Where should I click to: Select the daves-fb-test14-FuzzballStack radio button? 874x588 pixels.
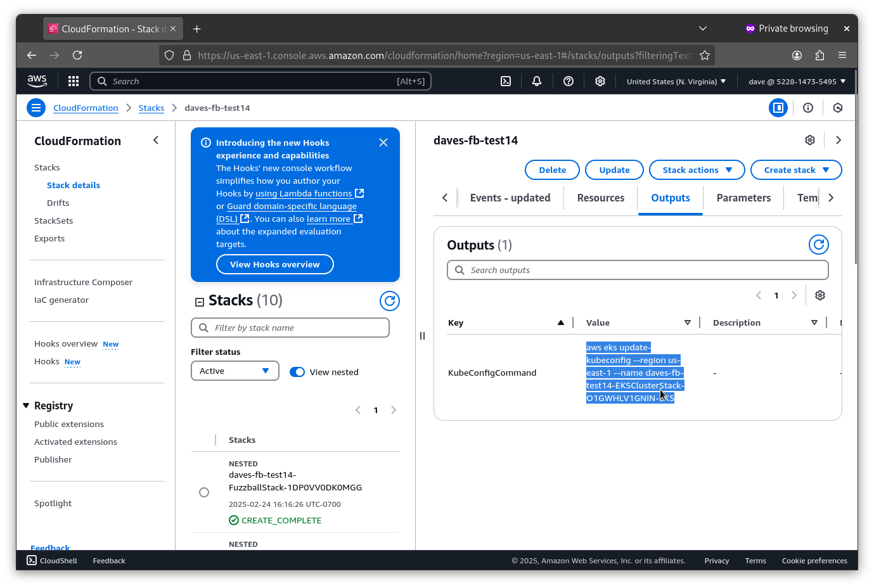(204, 492)
